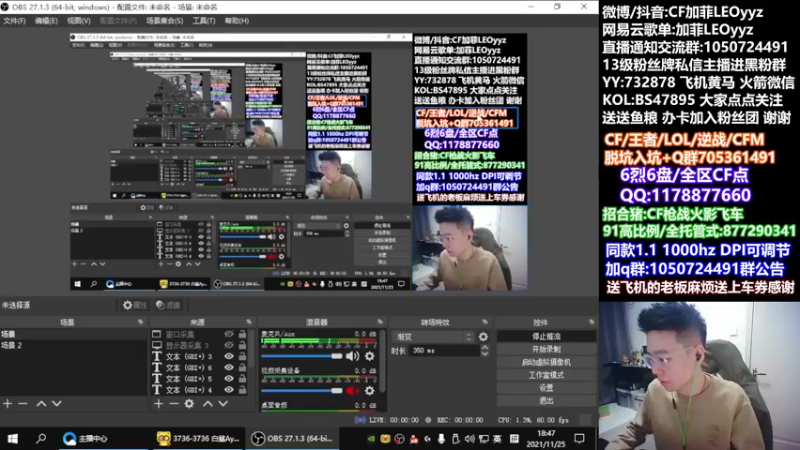Open the 文件(F) menu in the main OBS menu bar
Image resolution: width=800 pixels, height=450 pixels.
click(x=14, y=21)
